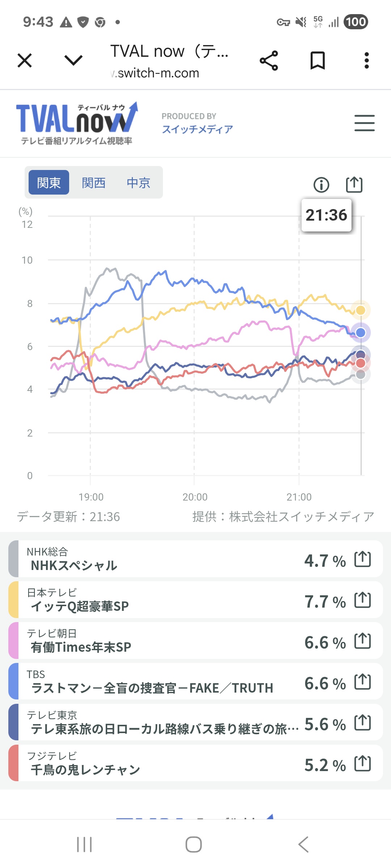Close the in-app browser with X
This screenshot has height=868, width=391.
pyautogui.click(x=25, y=60)
